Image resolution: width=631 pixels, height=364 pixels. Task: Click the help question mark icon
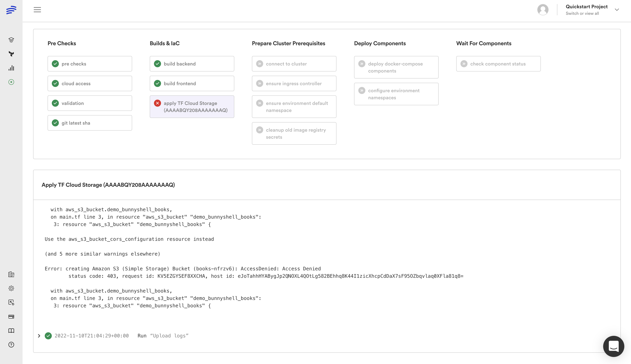[11, 344]
